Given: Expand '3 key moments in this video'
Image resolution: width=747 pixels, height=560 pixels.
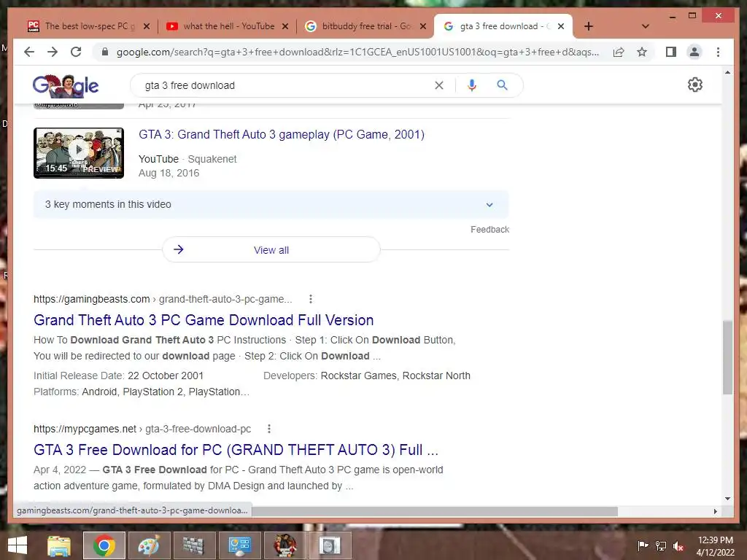Looking at the screenshot, I should [x=271, y=204].
